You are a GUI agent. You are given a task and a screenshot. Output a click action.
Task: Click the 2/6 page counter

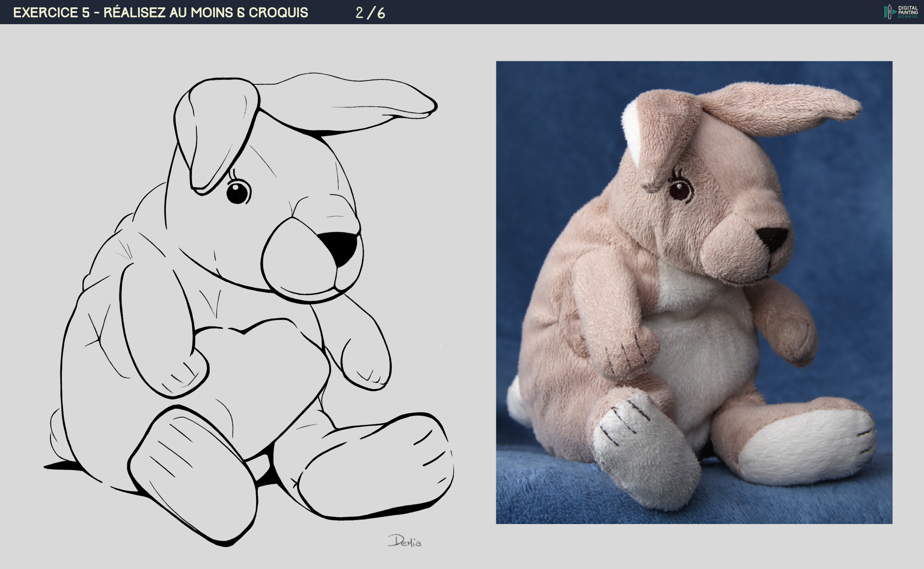click(x=370, y=13)
